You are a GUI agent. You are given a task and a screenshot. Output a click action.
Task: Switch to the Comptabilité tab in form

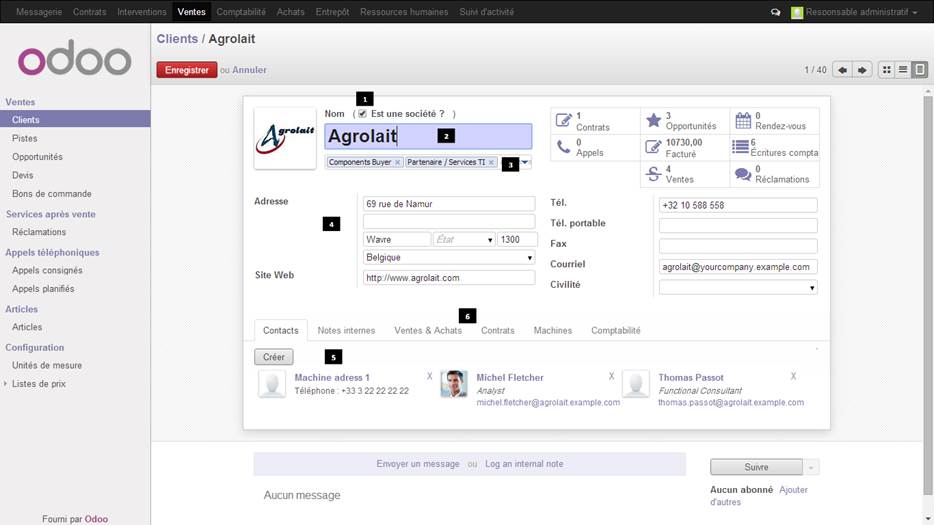click(615, 330)
